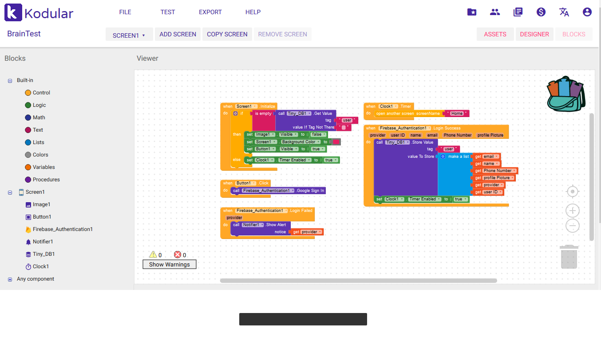The image size is (601, 364).
Task: Center the workspace with the crosshair icon
Action: (x=573, y=192)
